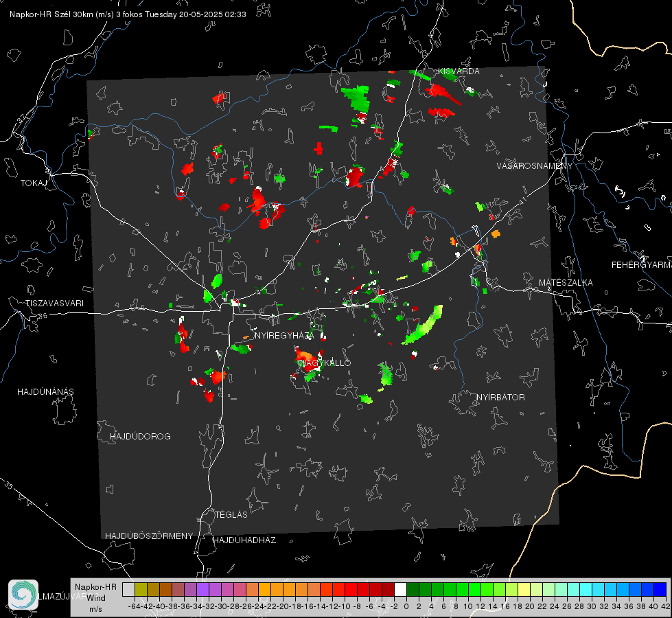
Task: Click the "Wind" legend label
Action: coord(96,598)
